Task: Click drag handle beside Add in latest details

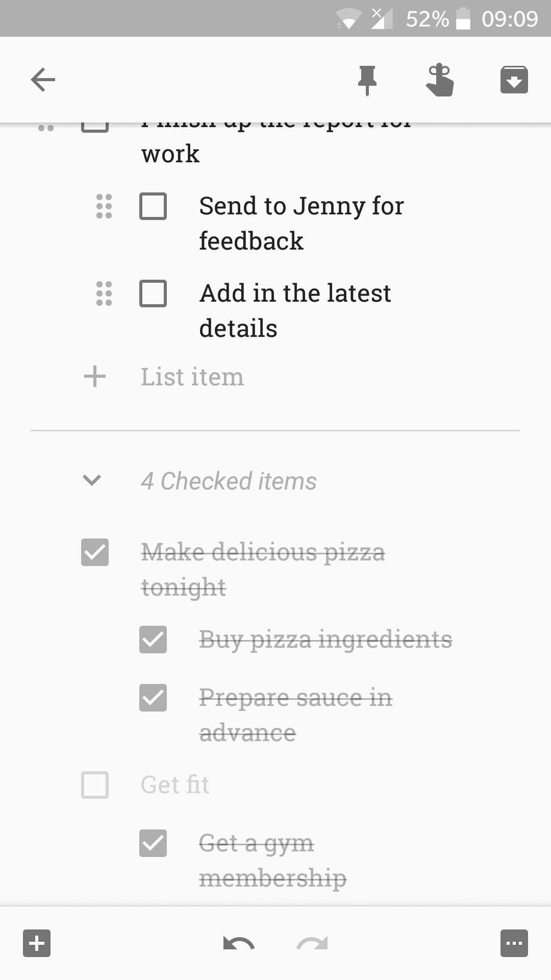Action: coord(104,293)
